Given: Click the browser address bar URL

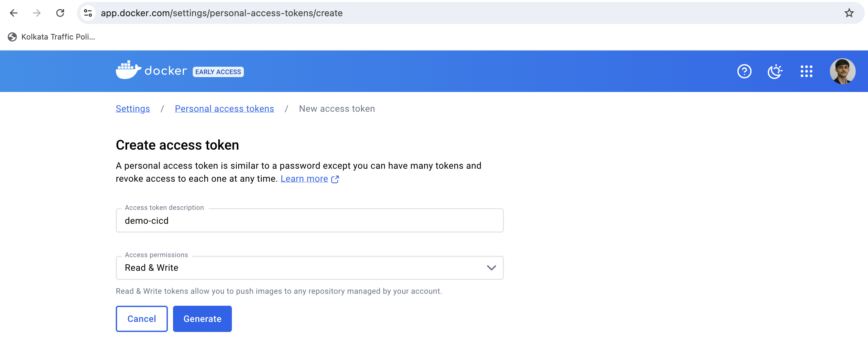Looking at the screenshot, I should click(222, 13).
